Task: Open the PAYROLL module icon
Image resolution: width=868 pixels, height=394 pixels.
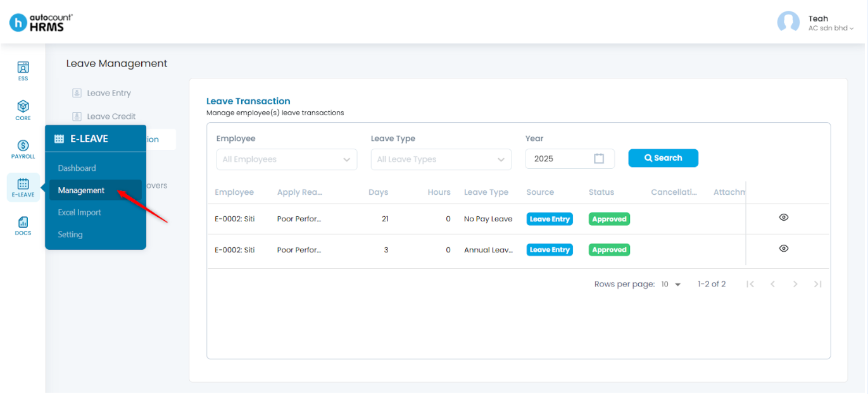Action: tap(23, 145)
